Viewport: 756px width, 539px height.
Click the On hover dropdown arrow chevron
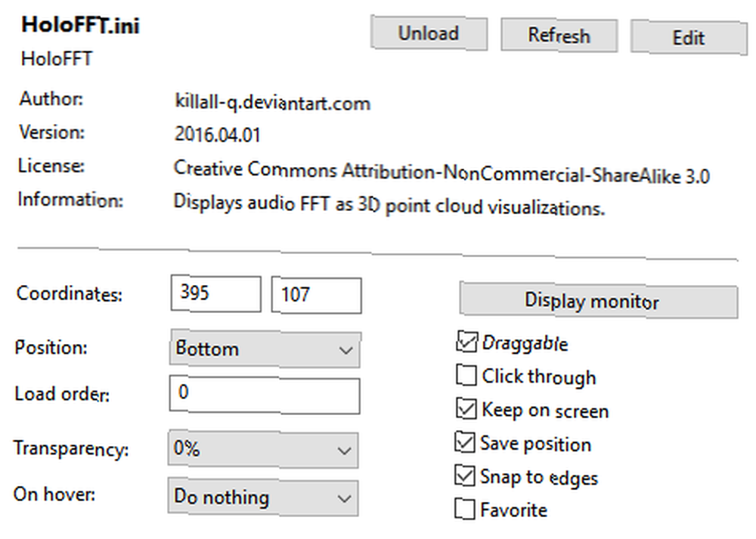coord(344,498)
